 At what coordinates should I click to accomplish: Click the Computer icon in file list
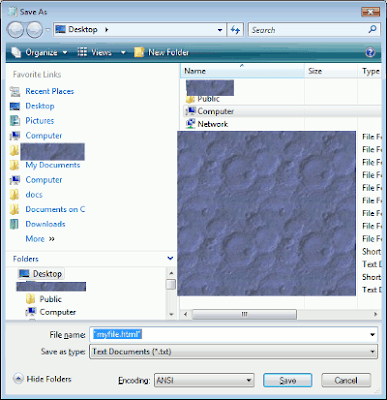(190, 111)
